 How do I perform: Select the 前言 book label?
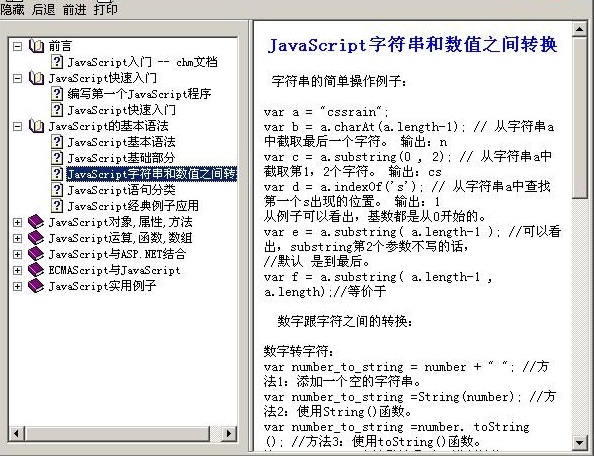[60, 46]
